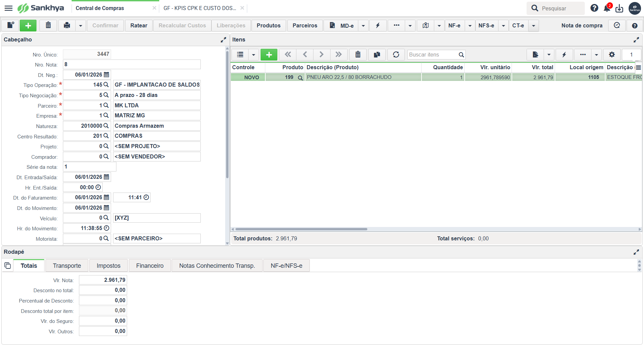Open the MD-e dropdown arrow
644x346 pixels.
363,25
